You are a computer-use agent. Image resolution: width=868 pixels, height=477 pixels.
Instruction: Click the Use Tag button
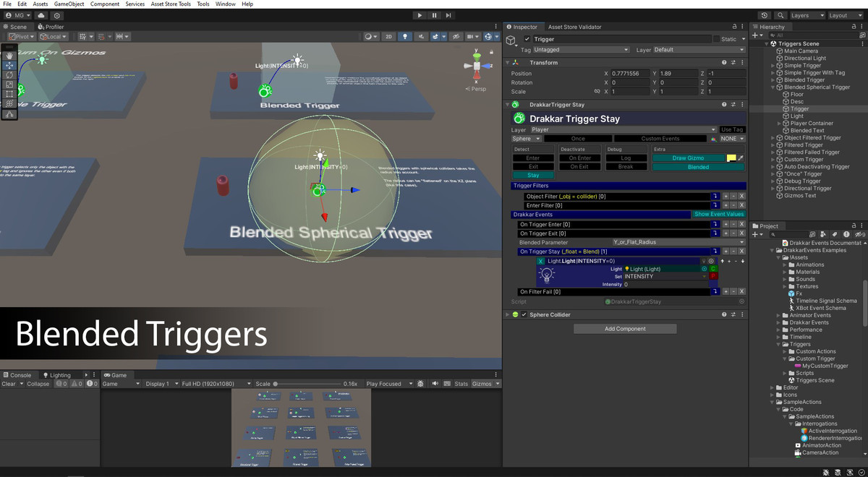[732, 129]
